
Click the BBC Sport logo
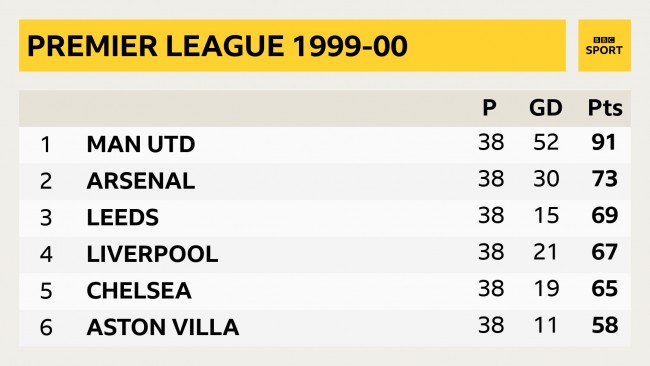[604, 46]
